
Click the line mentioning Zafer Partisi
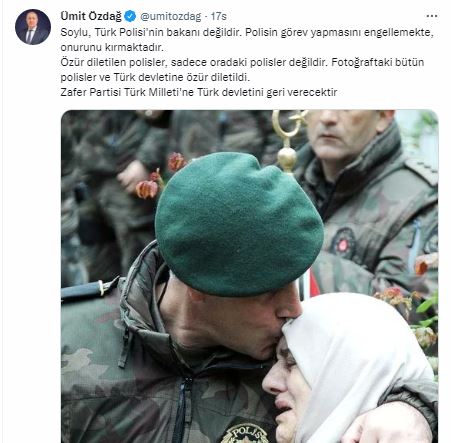199,92
